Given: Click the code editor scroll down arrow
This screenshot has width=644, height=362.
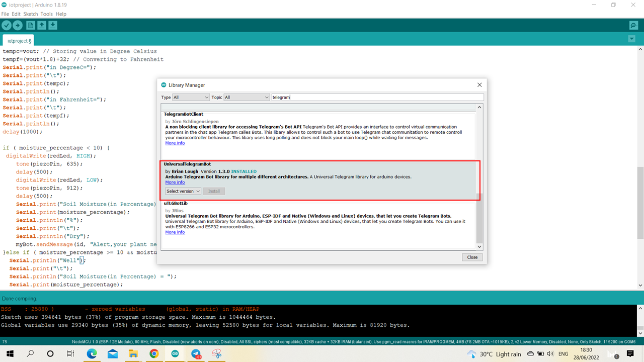Looking at the screenshot, I should pyautogui.click(x=640, y=285).
